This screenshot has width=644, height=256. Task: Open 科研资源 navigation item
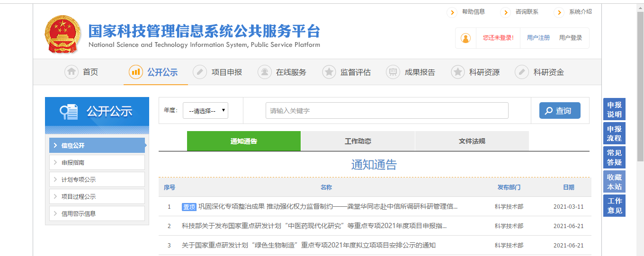484,72
